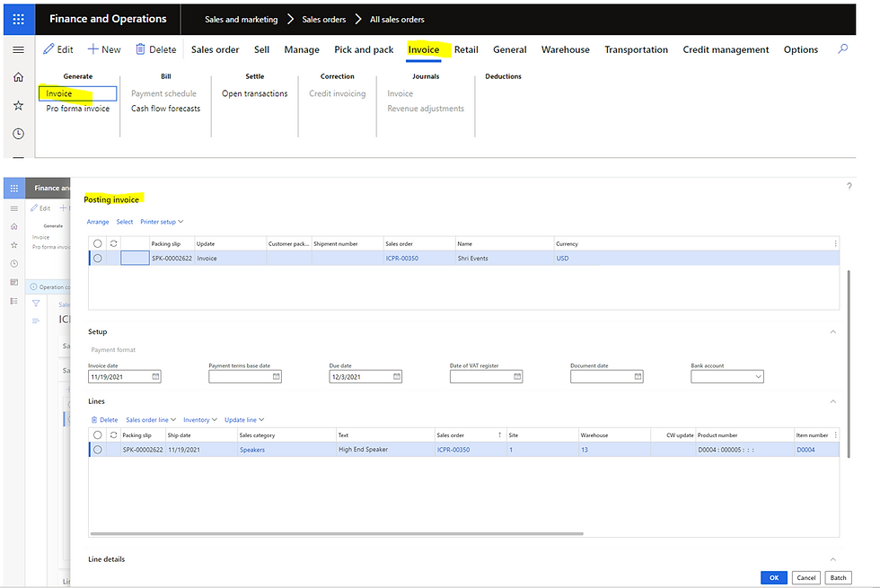Screen dimensions: 880x588
Task: Click the search magnifier in the action pane
Action: pos(842,49)
